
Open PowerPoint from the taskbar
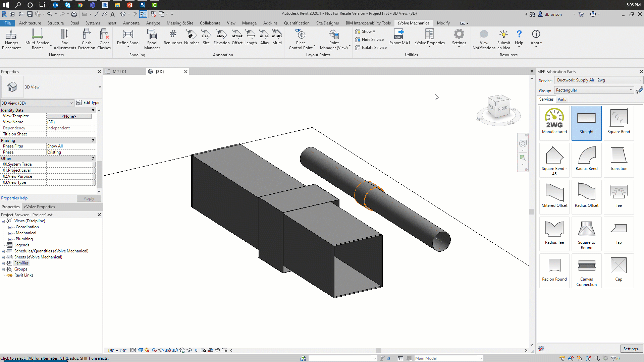(130, 5)
